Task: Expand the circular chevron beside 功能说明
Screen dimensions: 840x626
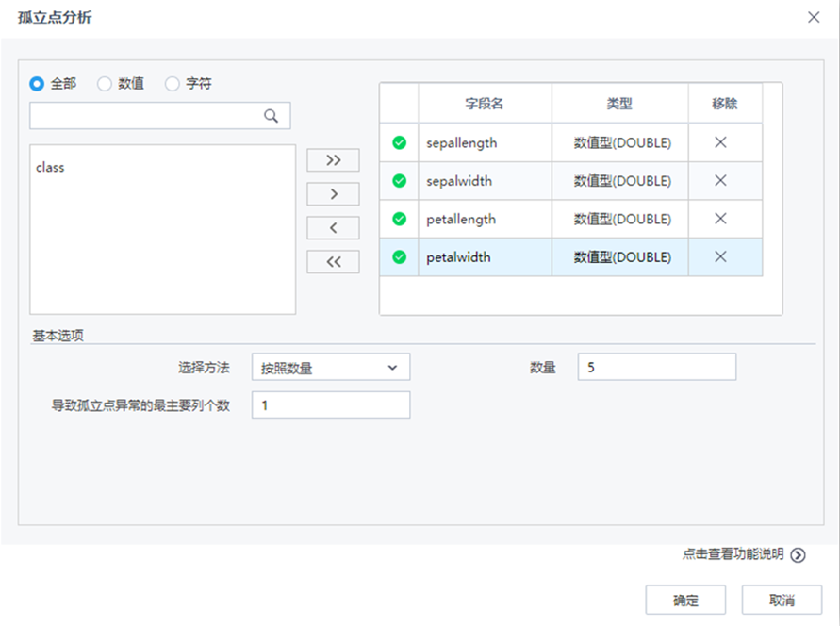Action: [x=798, y=555]
